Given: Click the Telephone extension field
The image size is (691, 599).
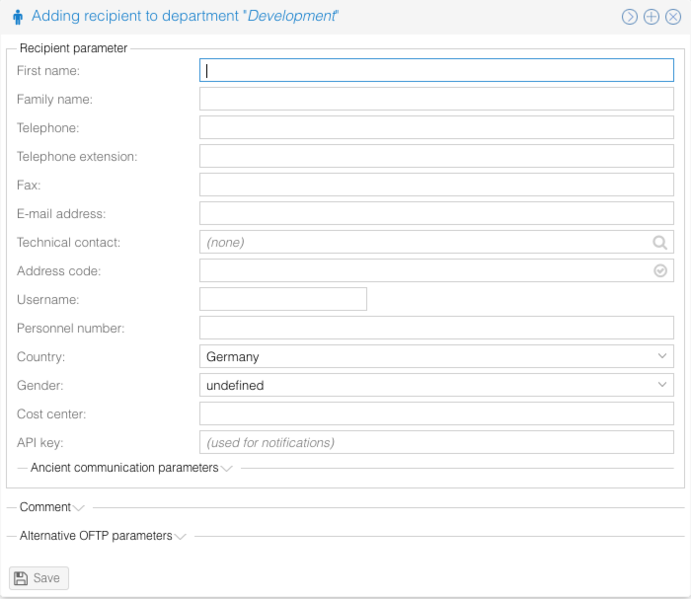Looking at the screenshot, I should [437, 156].
